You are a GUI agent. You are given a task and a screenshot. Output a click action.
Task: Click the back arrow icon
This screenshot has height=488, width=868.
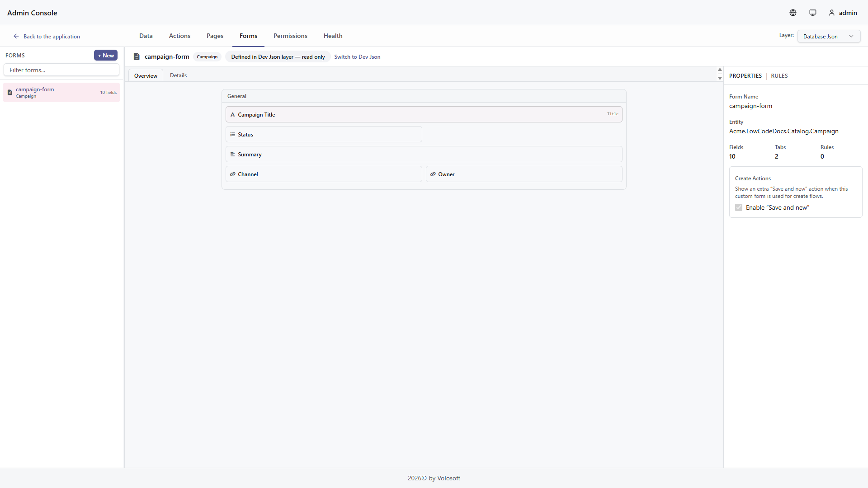(16, 36)
